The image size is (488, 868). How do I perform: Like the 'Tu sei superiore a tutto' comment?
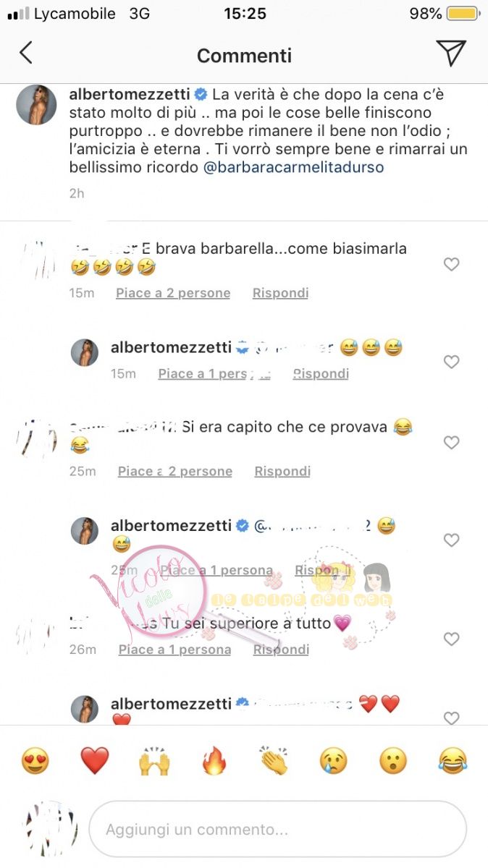click(452, 639)
